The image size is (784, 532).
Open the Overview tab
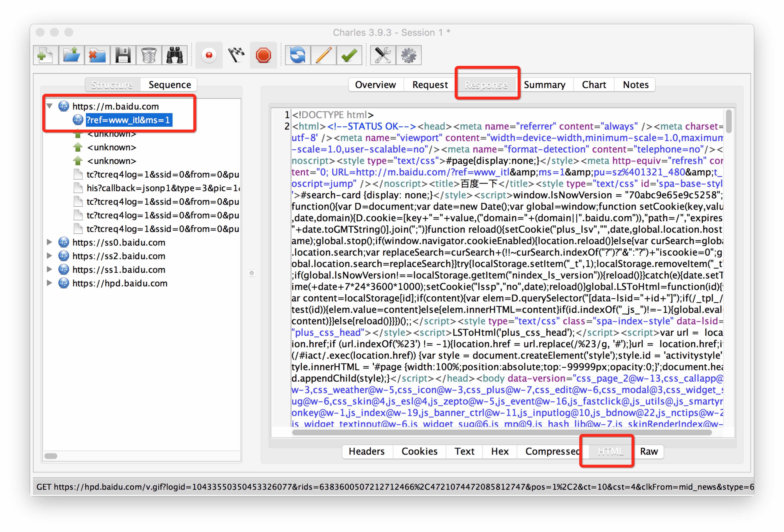[376, 85]
